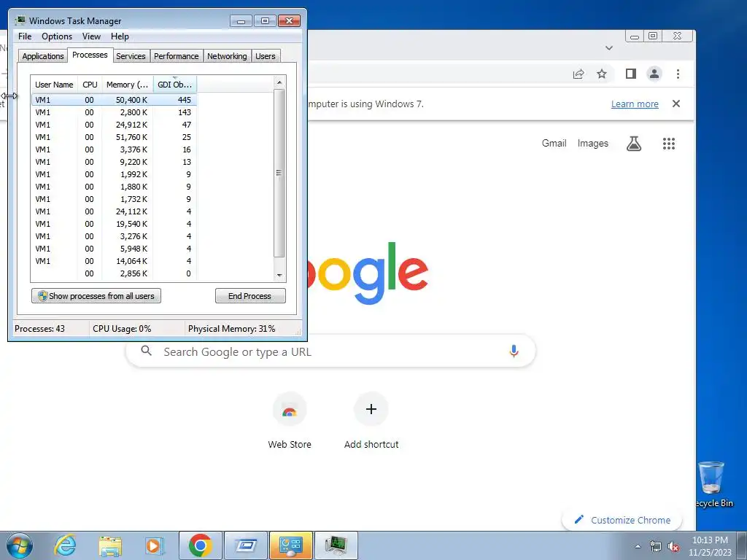Click Show processes from all users
747x560 pixels.
[x=96, y=296]
